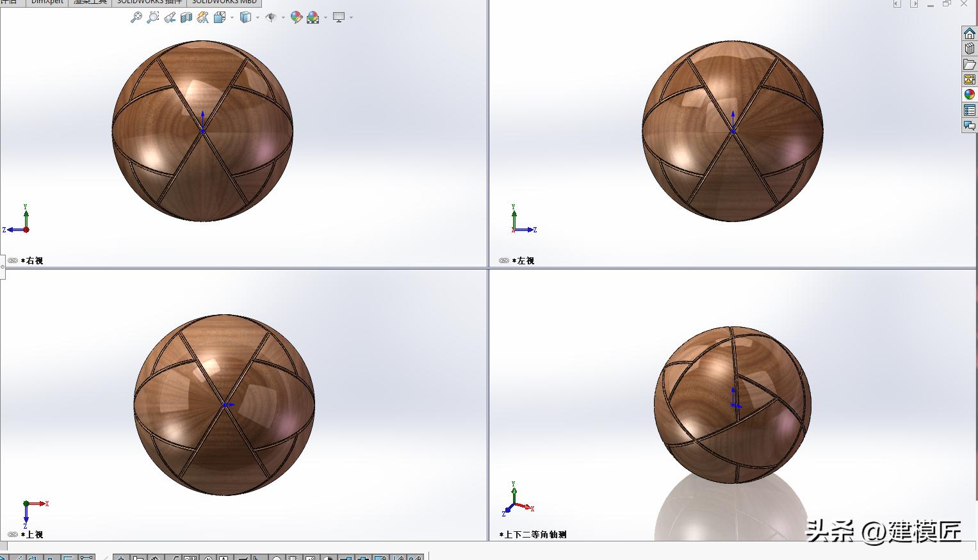Click the Previous View icon

pos(169,17)
